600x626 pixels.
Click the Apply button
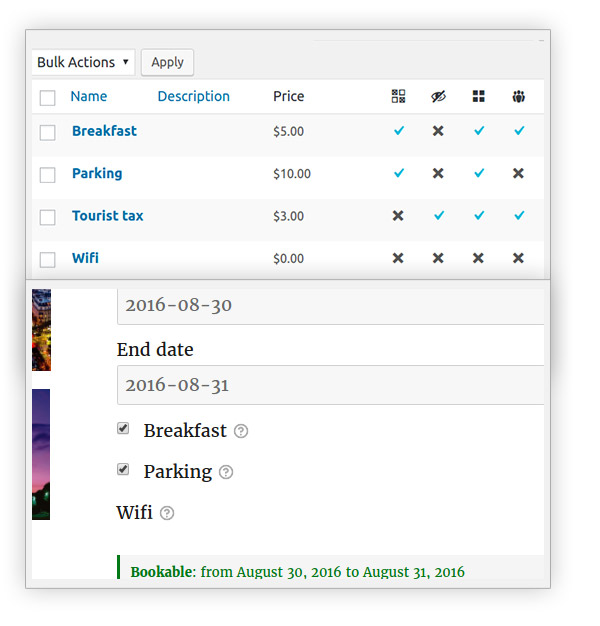167,62
